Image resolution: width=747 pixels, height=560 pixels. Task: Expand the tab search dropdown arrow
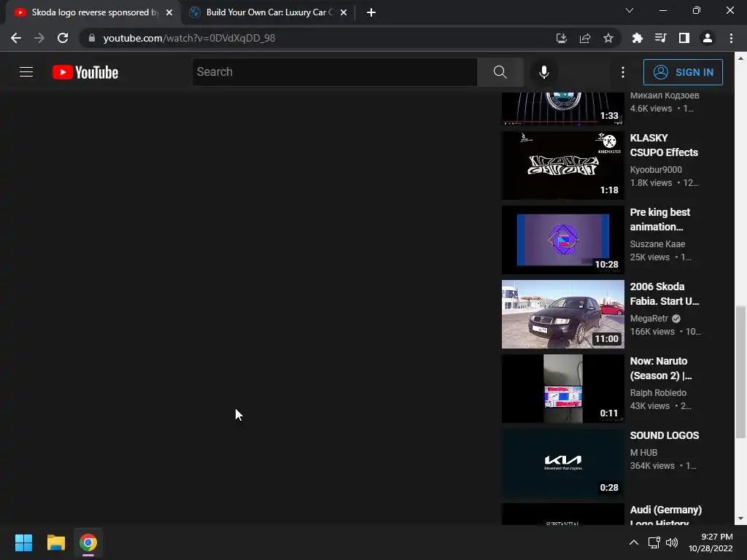click(x=630, y=10)
